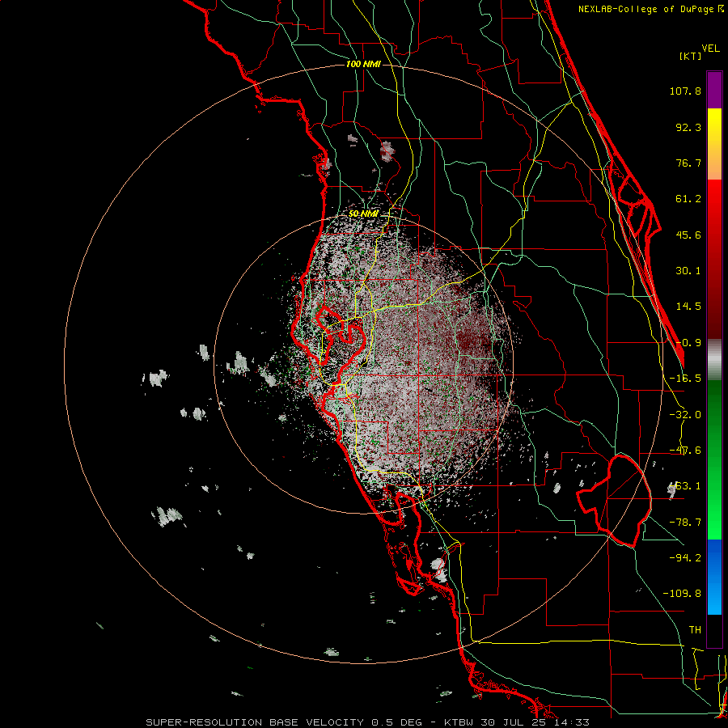728x728 pixels.
Task: Click the 92.3 value on velocity scale
Action: pos(688,127)
